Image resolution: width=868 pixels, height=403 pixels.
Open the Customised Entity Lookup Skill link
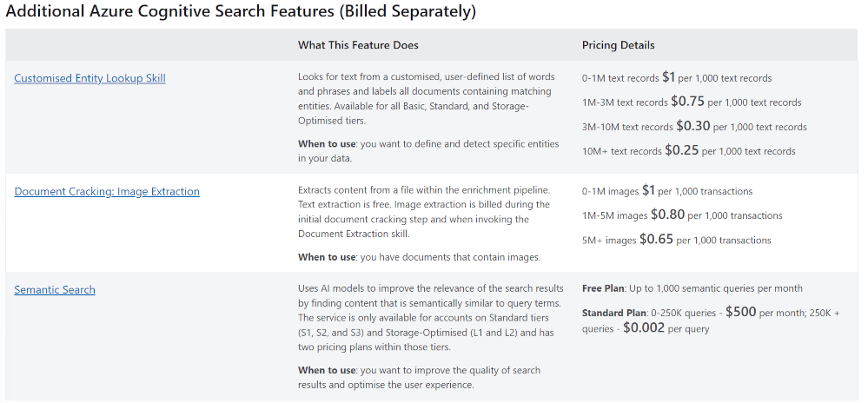pos(89,78)
